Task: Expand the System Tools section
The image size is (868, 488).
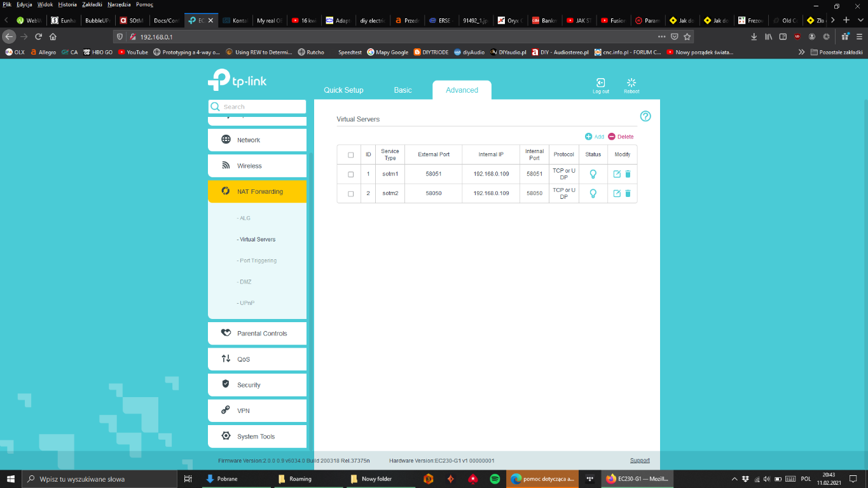Action: 257,437
